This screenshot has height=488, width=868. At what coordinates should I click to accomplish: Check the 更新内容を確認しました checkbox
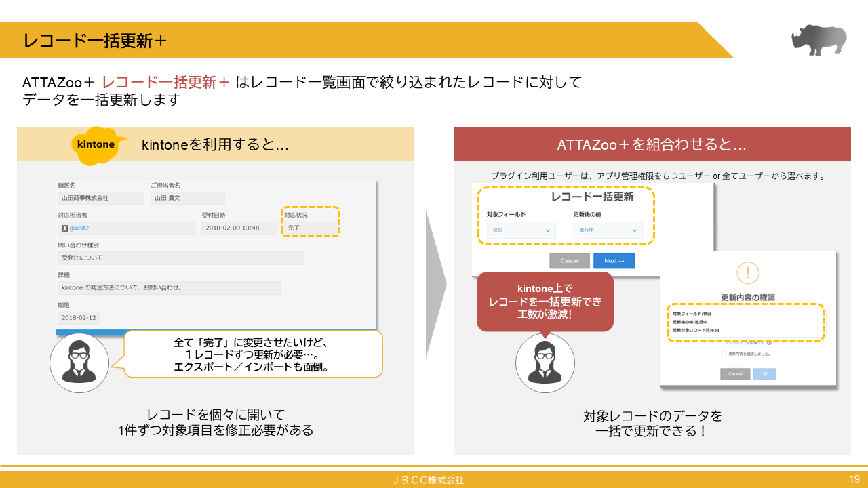pos(723,354)
